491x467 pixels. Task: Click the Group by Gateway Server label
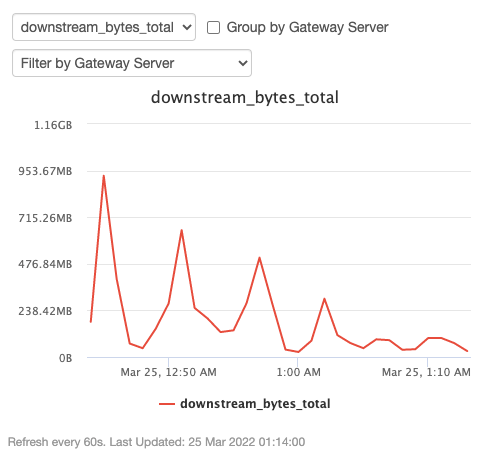[x=308, y=27]
